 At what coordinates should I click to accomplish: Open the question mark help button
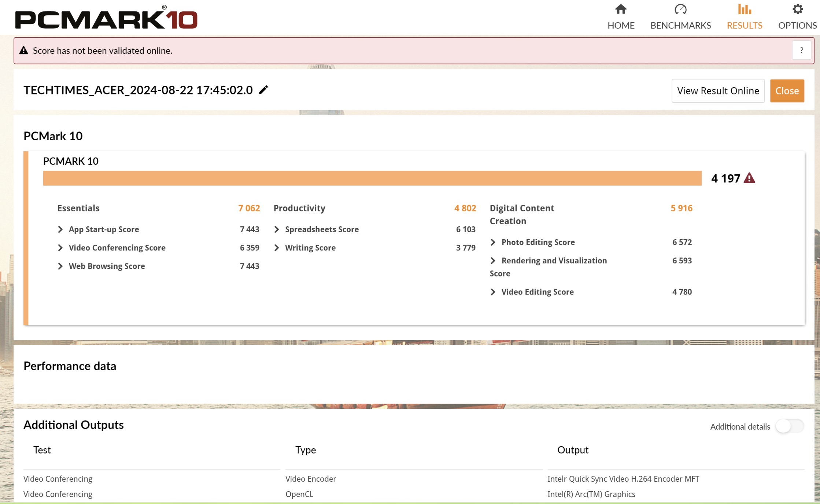(801, 51)
